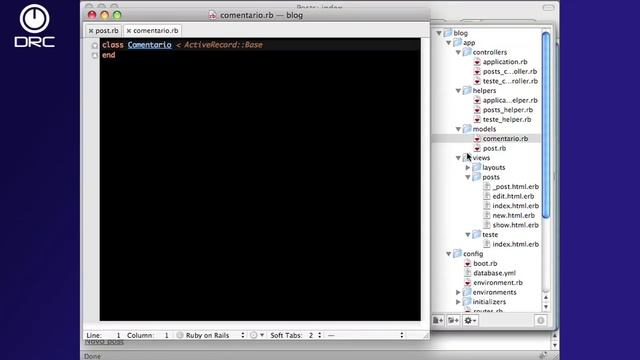Select the comentario.rb editor tab
The width and height of the screenshot is (640, 360).
153,31
